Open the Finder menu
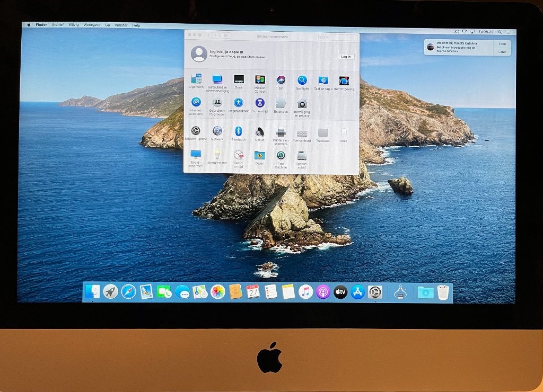This screenshot has height=392, width=543. pyautogui.click(x=41, y=25)
